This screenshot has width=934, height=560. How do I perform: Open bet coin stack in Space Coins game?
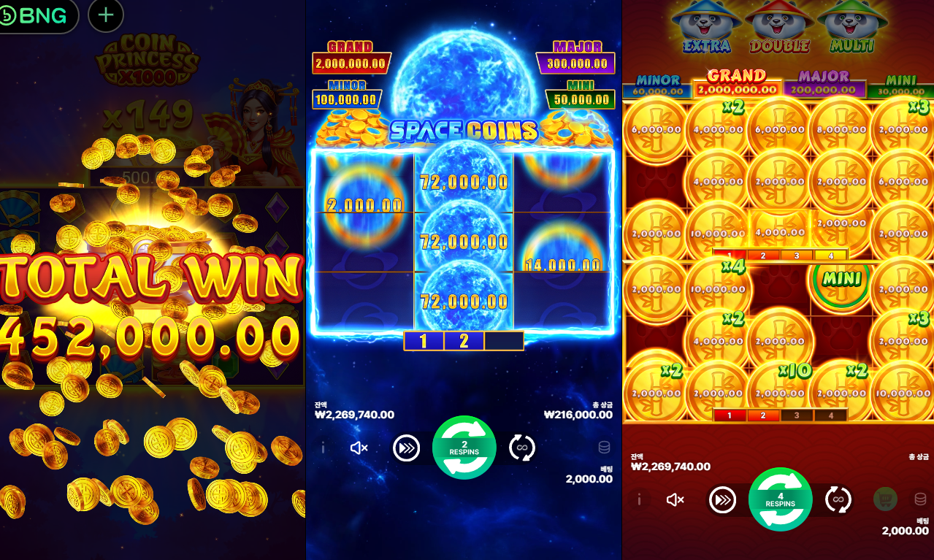click(x=604, y=448)
